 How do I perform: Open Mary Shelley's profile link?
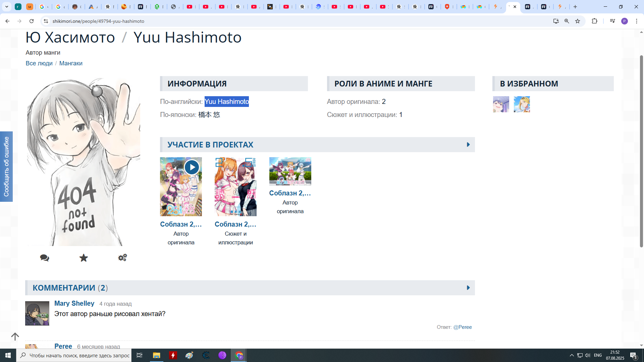coord(74,303)
